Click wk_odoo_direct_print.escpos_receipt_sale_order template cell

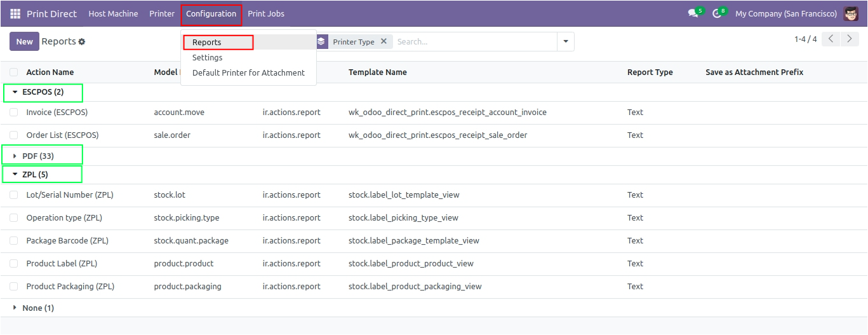pyautogui.click(x=438, y=135)
